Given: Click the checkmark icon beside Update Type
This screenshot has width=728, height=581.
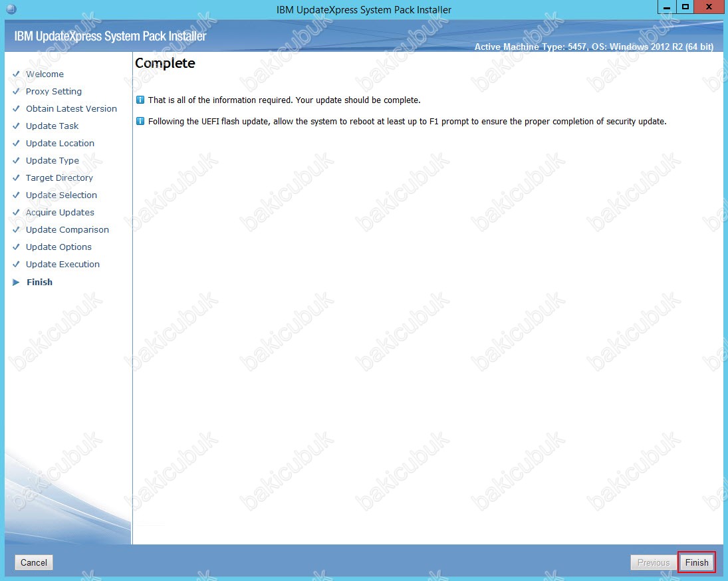Looking at the screenshot, I should click(x=16, y=160).
